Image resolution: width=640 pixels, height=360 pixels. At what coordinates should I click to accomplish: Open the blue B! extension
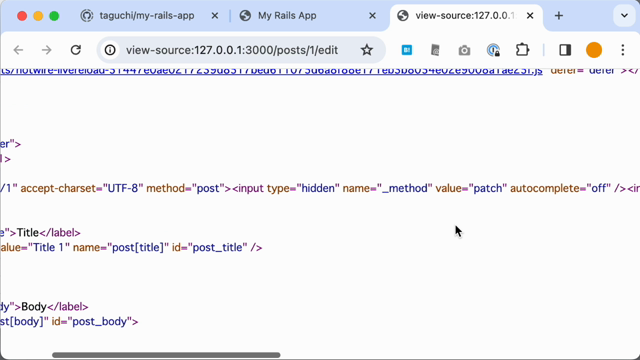407,50
